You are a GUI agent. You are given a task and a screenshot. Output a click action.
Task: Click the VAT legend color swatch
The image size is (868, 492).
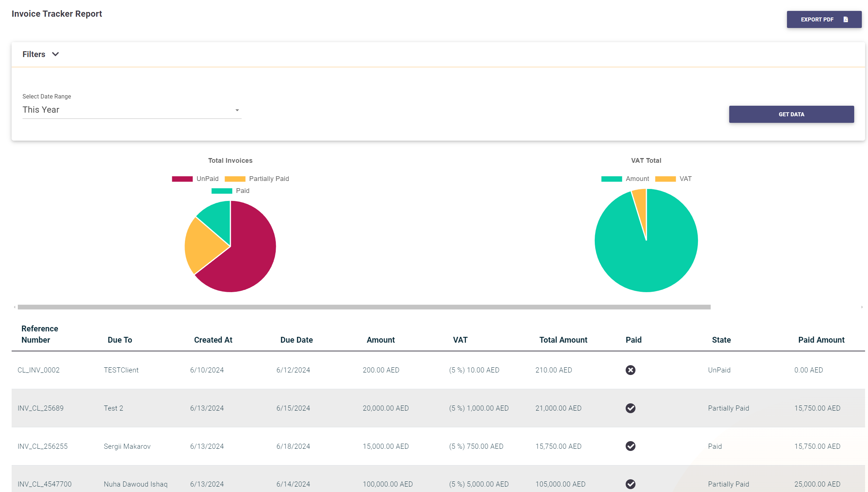pyautogui.click(x=665, y=179)
